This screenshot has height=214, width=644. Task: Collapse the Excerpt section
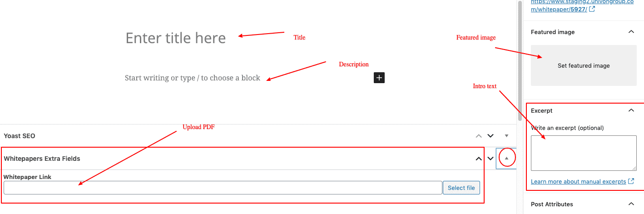631,110
